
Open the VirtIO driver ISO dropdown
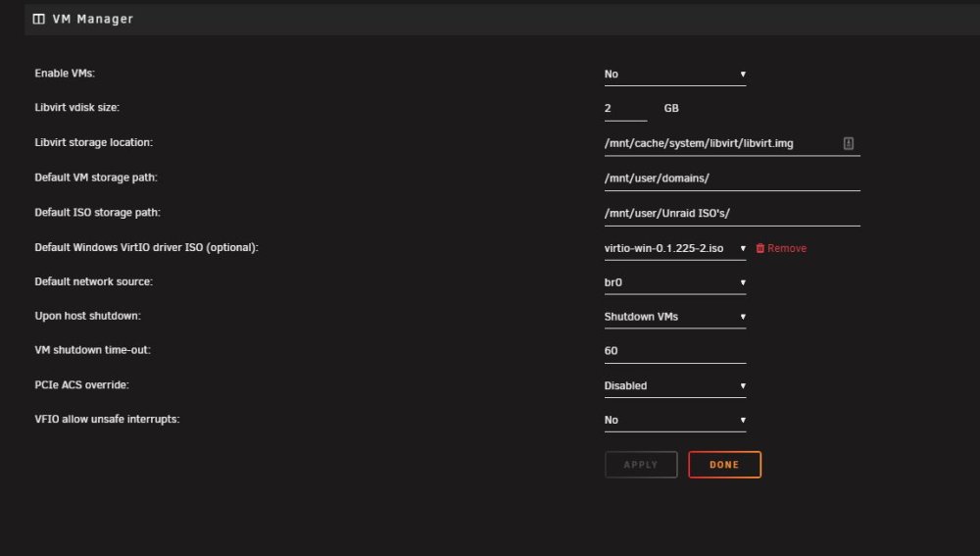click(x=675, y=248)
